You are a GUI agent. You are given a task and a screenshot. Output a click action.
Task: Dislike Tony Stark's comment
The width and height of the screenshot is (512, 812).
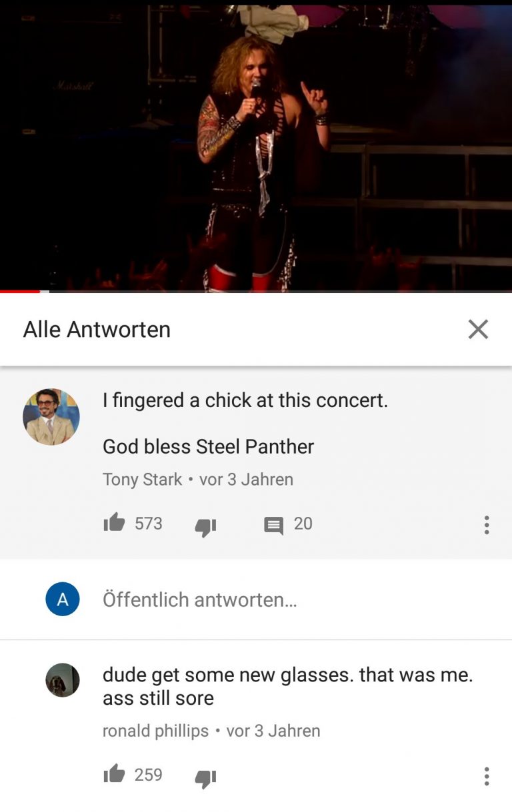click(205, 526)
